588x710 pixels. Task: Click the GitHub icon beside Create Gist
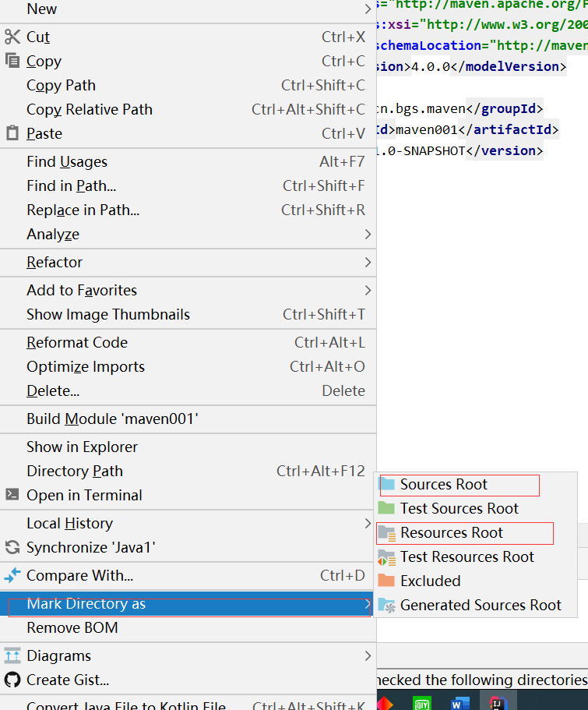pos(12,680)
